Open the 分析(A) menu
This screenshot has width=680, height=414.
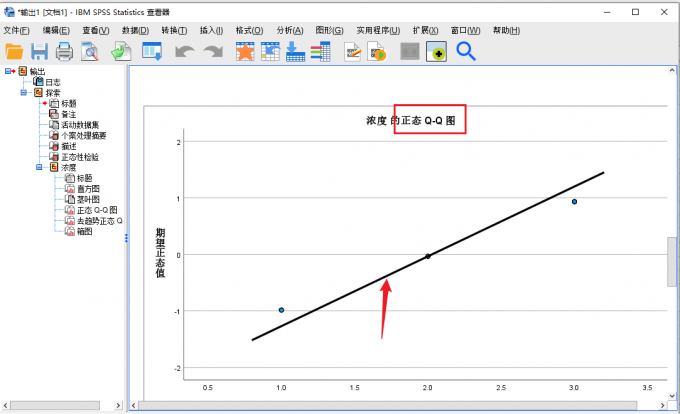(290, 30)
